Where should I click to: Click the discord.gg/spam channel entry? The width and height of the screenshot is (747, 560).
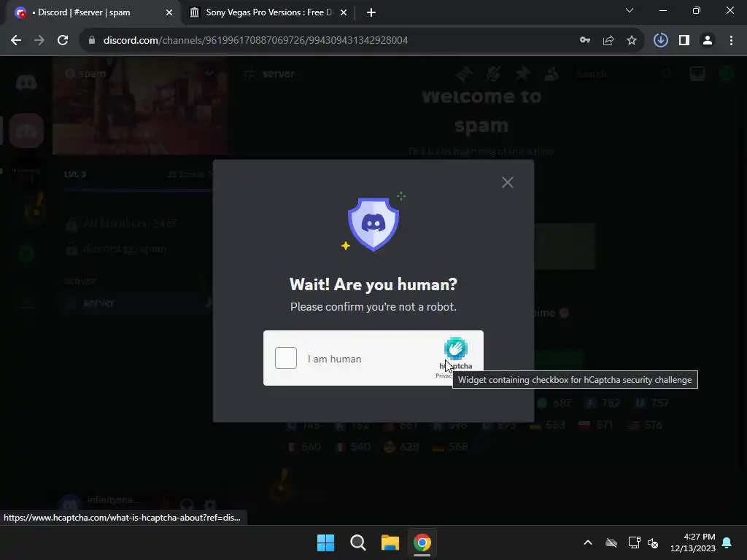click(x=124, y=249)
